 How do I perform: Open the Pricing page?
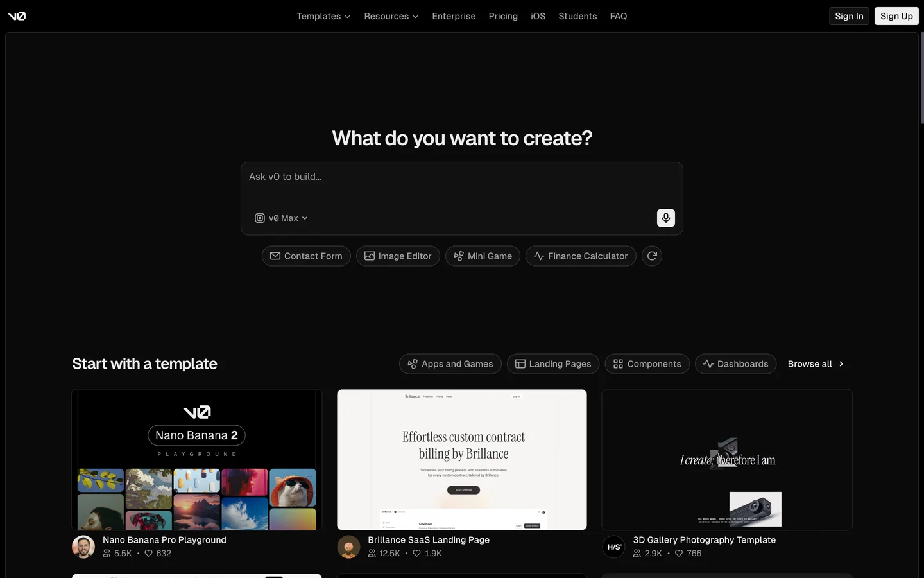503,16
